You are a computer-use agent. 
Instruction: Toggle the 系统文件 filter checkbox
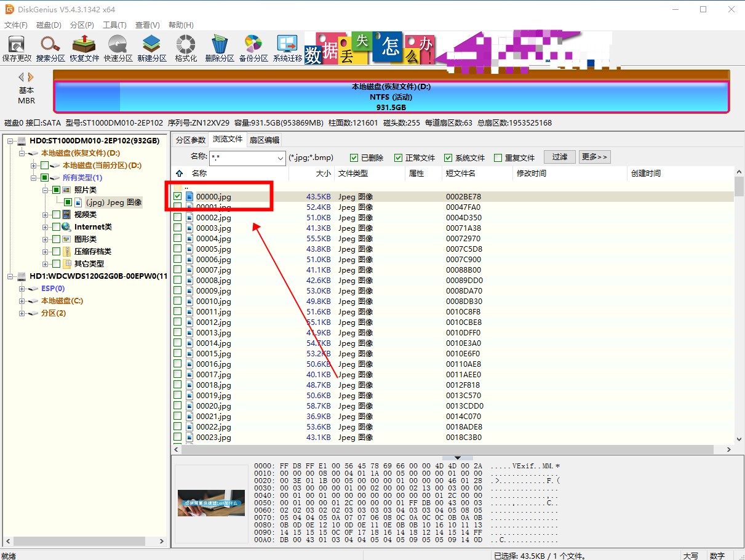click(x=448, y=158)
